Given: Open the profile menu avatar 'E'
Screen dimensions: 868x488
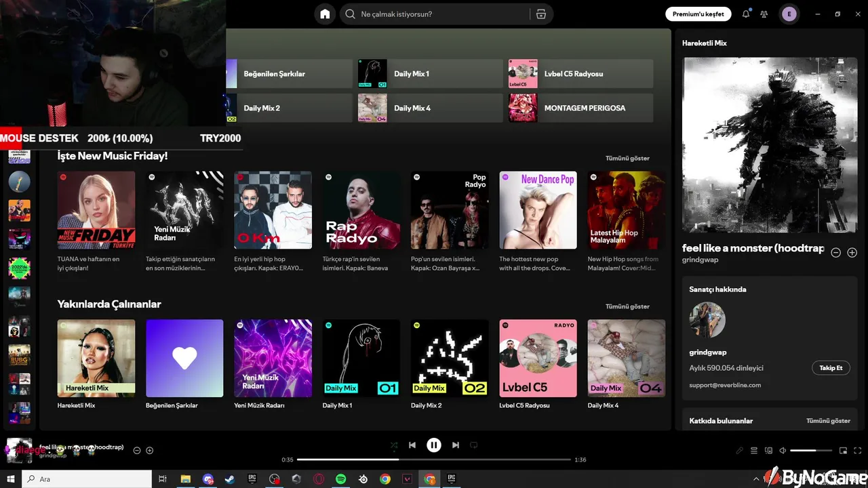Looking at the screenshot, I should 789,14.
